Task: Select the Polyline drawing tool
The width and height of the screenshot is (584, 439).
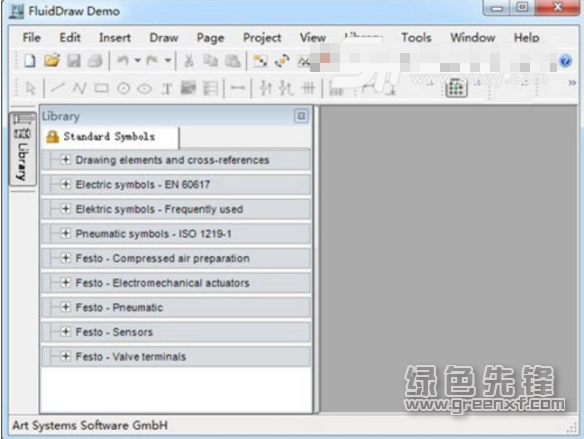Action: (x=79, y=88)
